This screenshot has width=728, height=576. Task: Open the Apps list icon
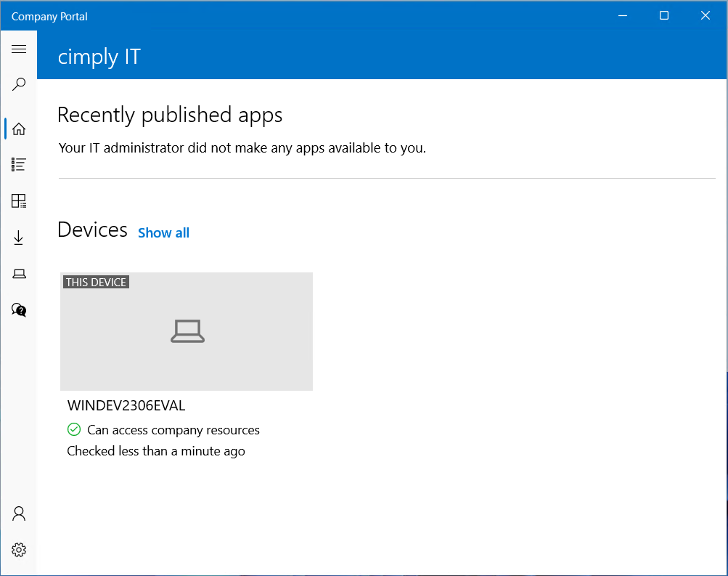(x=19, y=164)
